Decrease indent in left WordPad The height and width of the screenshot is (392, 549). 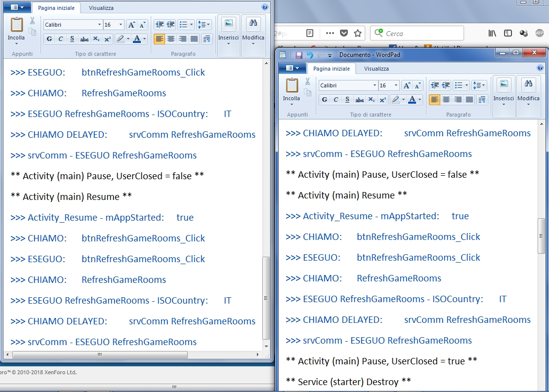(160, 25)
